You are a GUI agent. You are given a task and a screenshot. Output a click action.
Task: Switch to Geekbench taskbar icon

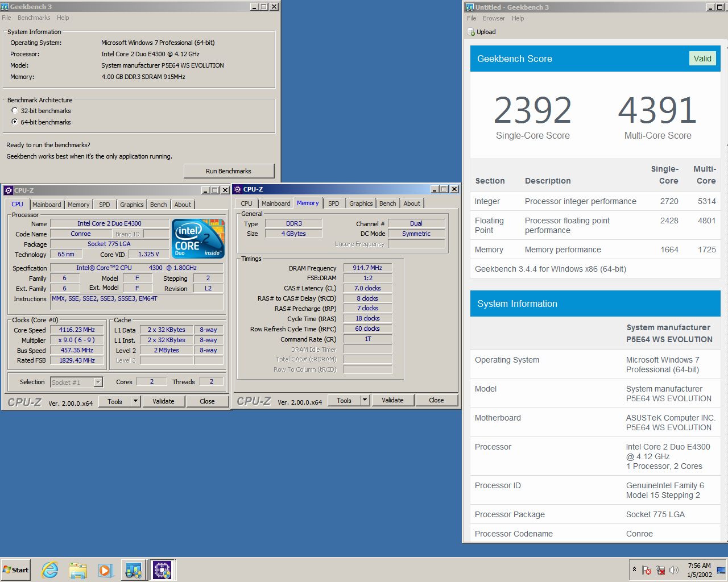click(x=134, y=569)
